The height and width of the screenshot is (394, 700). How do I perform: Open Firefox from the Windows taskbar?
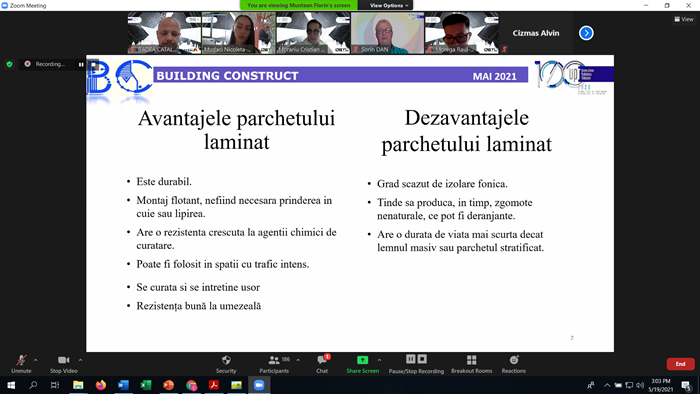101,385
